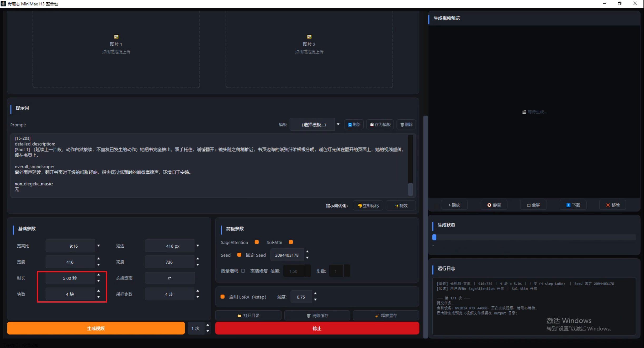The width and height of the screenshot is (644, 348).
Task: Click the Seed value input field
Action: pos(287,255)
